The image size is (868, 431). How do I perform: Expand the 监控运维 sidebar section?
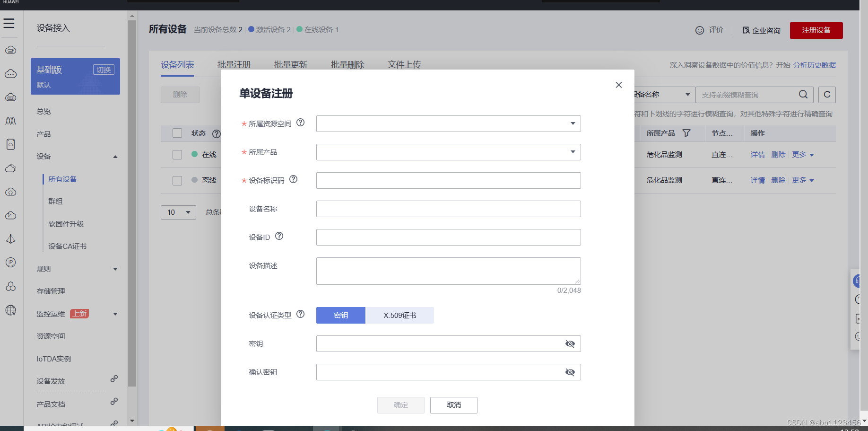115,314
